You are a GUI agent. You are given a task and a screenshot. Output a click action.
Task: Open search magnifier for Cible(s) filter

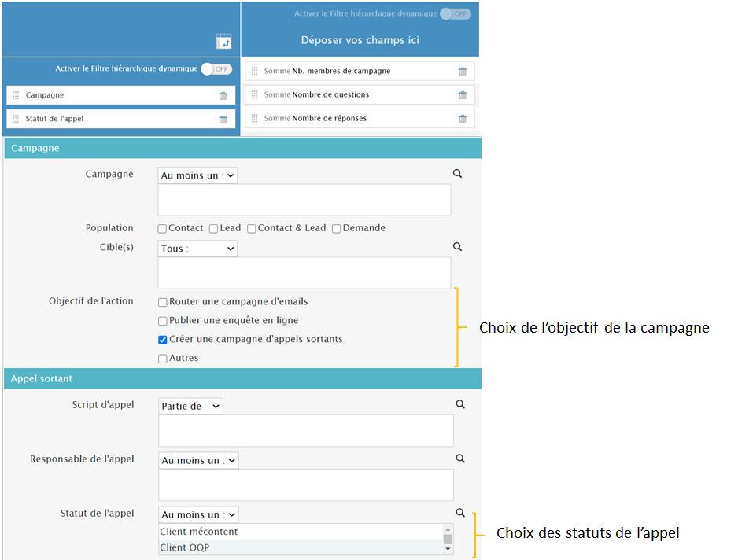[x=457, y=246]
